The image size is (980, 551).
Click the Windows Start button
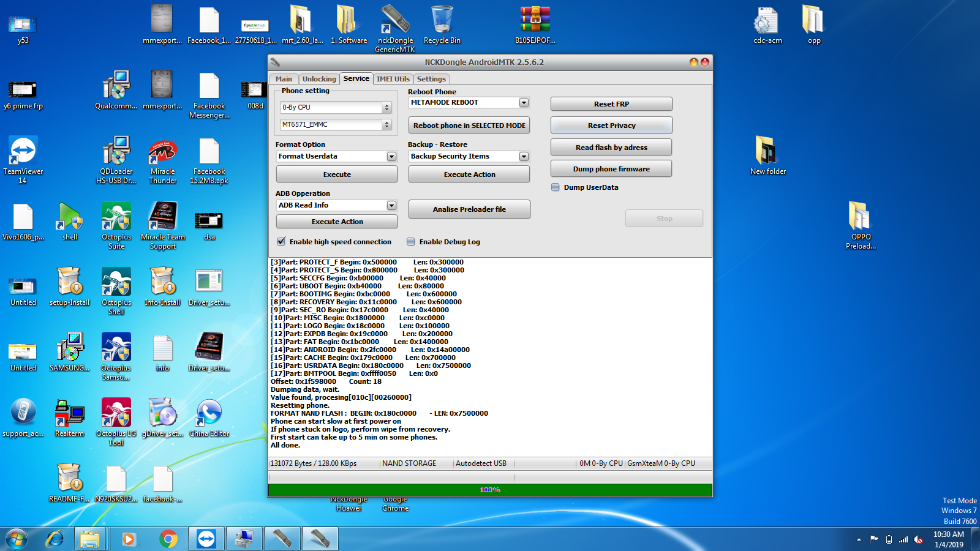tap(17, 539)
